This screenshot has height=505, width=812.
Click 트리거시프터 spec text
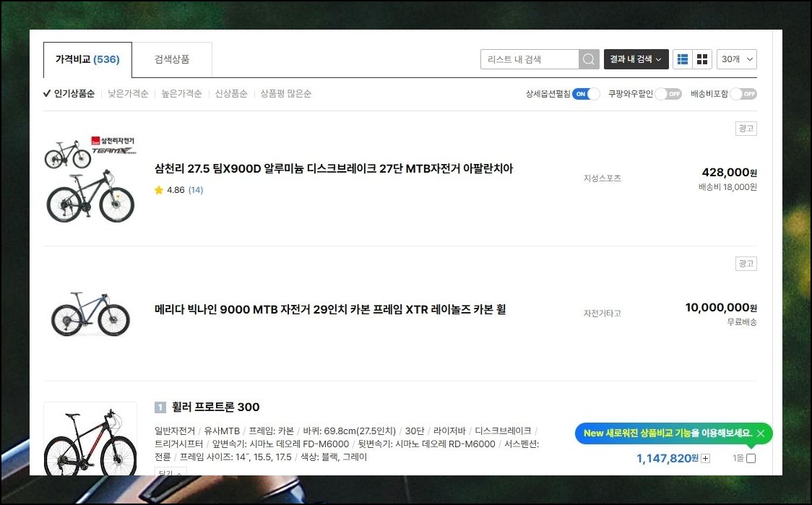(x=178, y=444)
